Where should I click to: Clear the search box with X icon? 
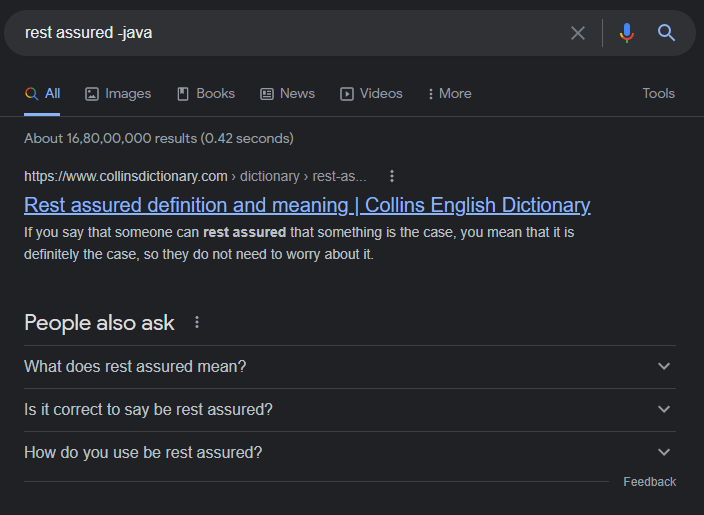(x=577, y=33)
